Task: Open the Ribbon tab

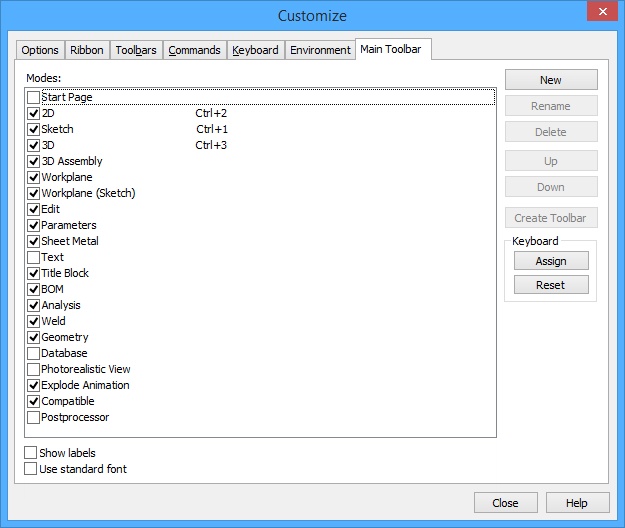Action: click(86, 50)
